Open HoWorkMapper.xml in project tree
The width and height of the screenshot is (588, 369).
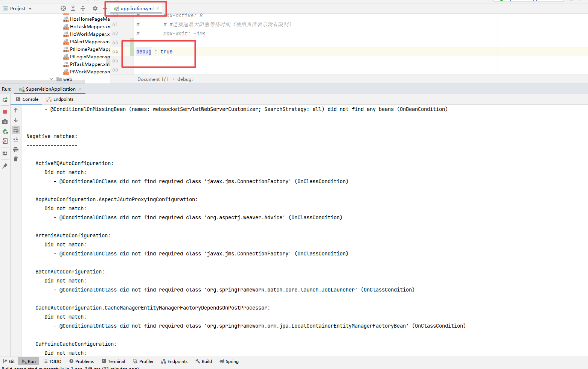click(x=87, y=34)
